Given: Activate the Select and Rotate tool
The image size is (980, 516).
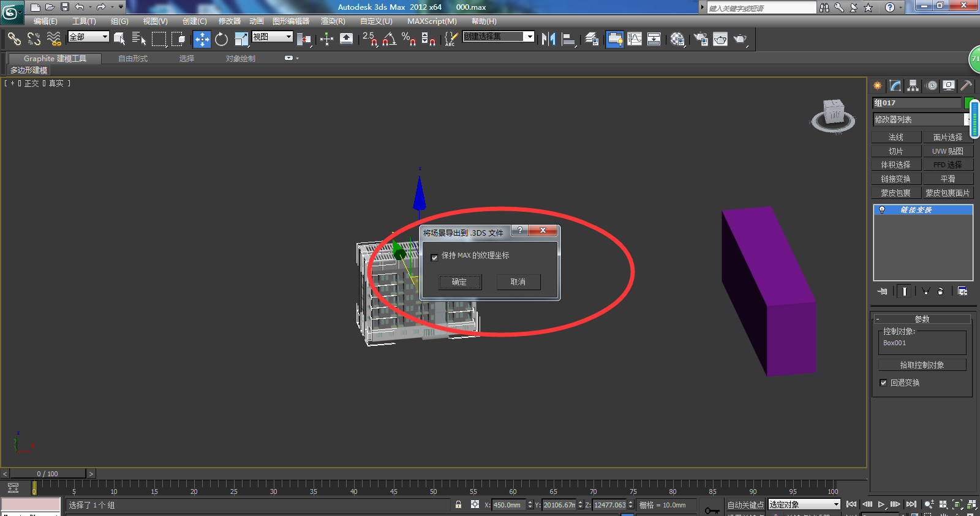Looking at the screenshot, I should [221, 39].
